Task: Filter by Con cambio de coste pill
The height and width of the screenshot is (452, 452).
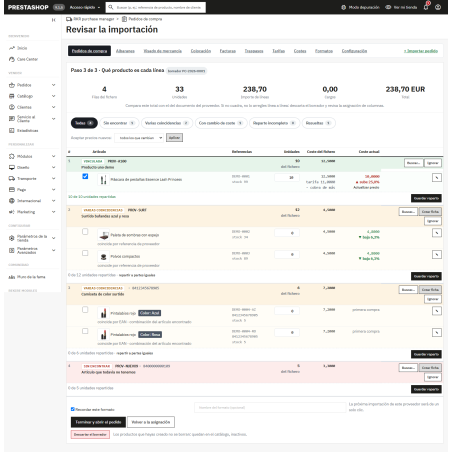Action: (x=221, y=123)
